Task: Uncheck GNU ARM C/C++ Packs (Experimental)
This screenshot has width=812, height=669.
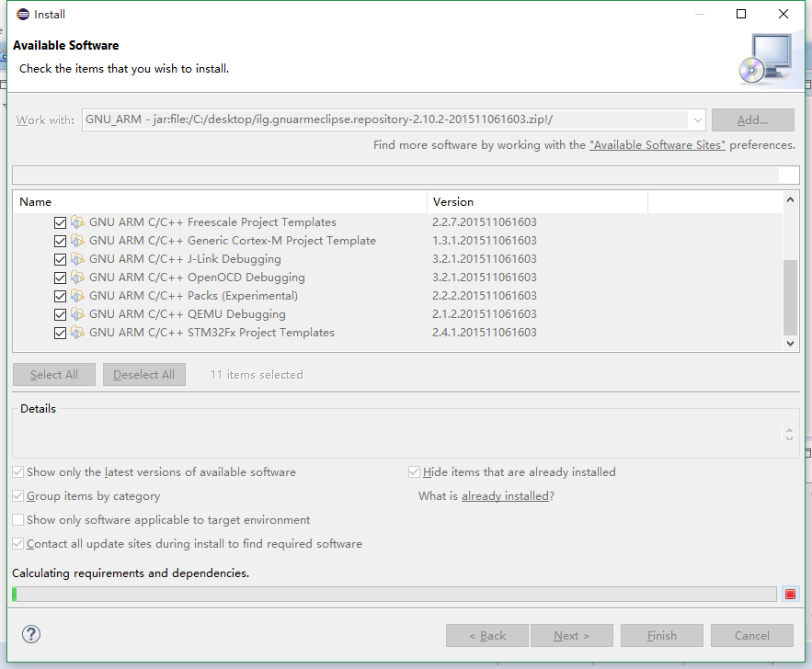Action: [60, 295]
